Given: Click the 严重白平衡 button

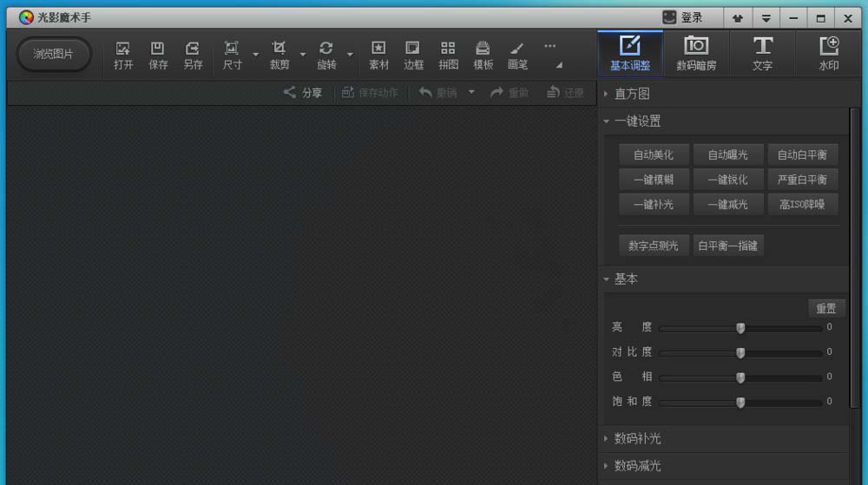Looking at the screenshot, I should (x=802, y=180).
